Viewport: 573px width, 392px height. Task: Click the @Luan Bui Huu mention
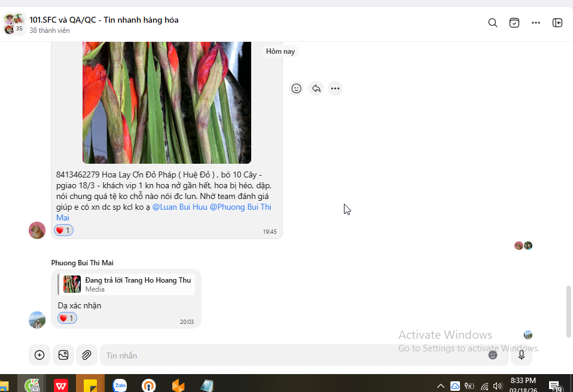pos(180,207)
